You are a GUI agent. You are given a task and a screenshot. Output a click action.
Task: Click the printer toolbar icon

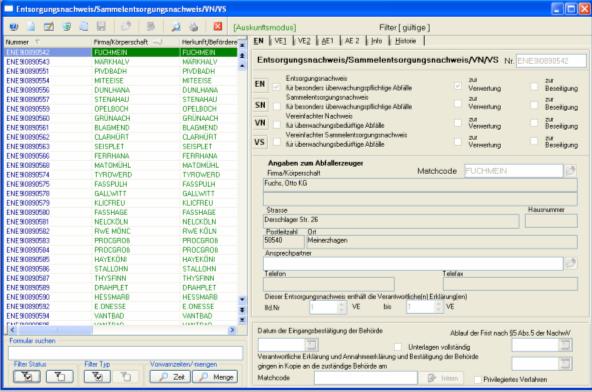tap(194, 26)
